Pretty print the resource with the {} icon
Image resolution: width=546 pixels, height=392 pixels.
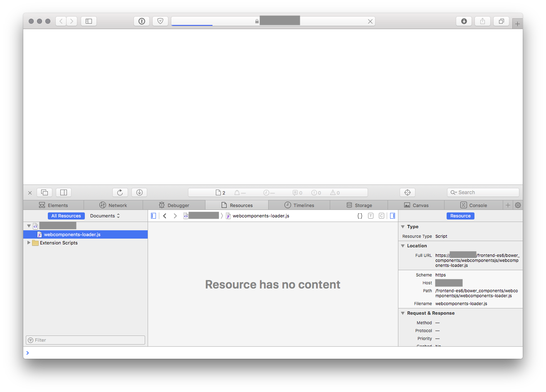360,216
